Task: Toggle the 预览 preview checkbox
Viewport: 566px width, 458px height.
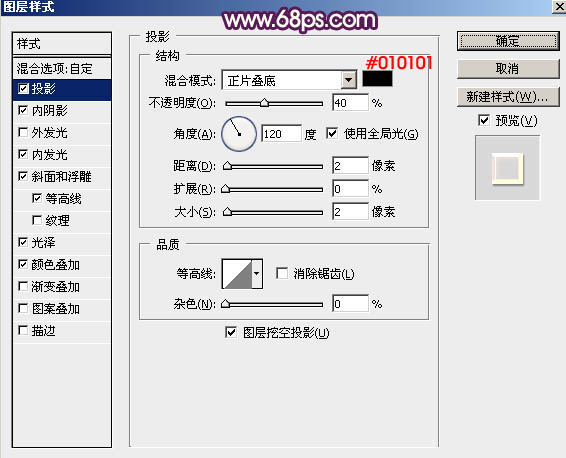Action: [x=484, y=120]
